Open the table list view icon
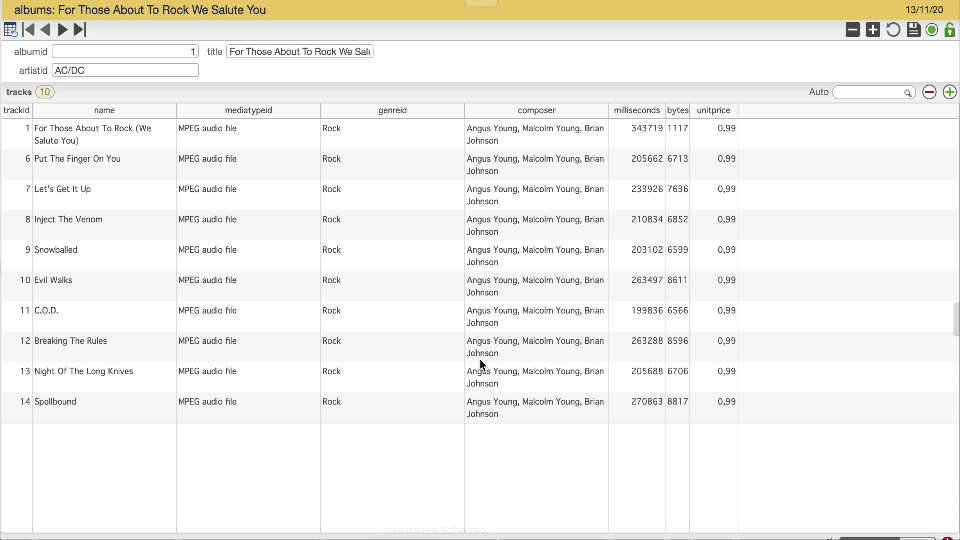This screenshot has height=540, width=960. 10,29
